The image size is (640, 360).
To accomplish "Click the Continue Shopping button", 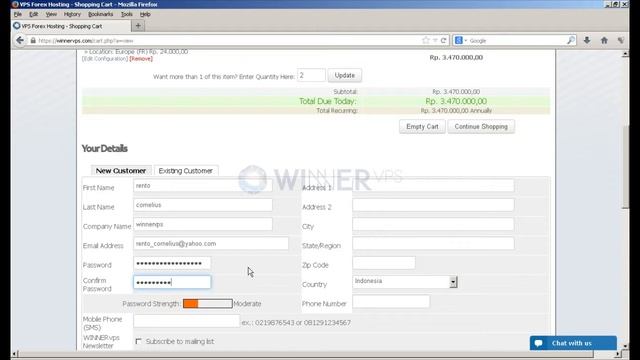I will pos(481,127).
